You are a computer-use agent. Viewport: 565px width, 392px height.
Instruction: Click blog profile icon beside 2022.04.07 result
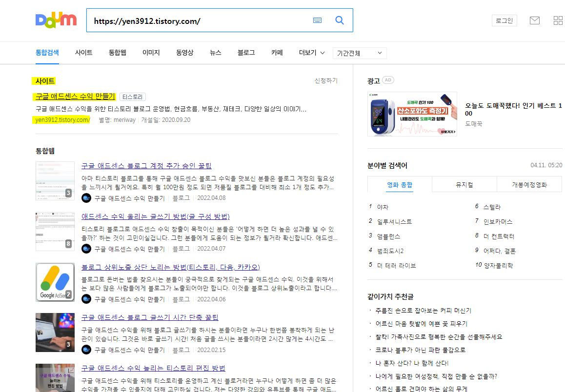tap(86, 249)
